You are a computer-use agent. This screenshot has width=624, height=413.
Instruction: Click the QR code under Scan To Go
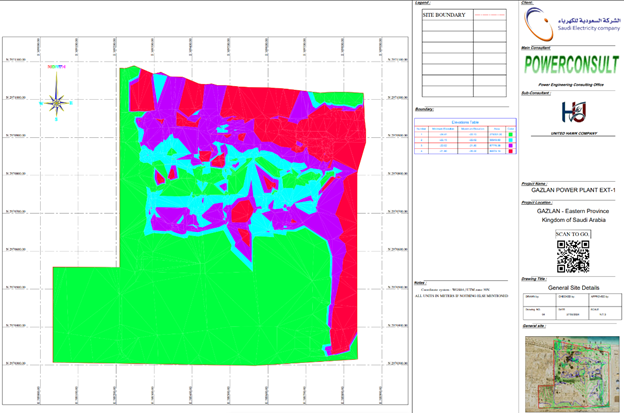573,256
